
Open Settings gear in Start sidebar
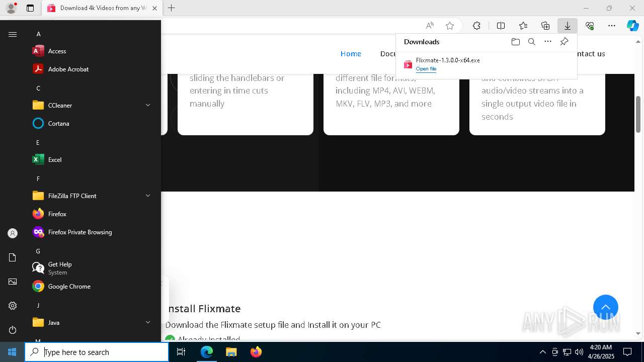point(13,306)
